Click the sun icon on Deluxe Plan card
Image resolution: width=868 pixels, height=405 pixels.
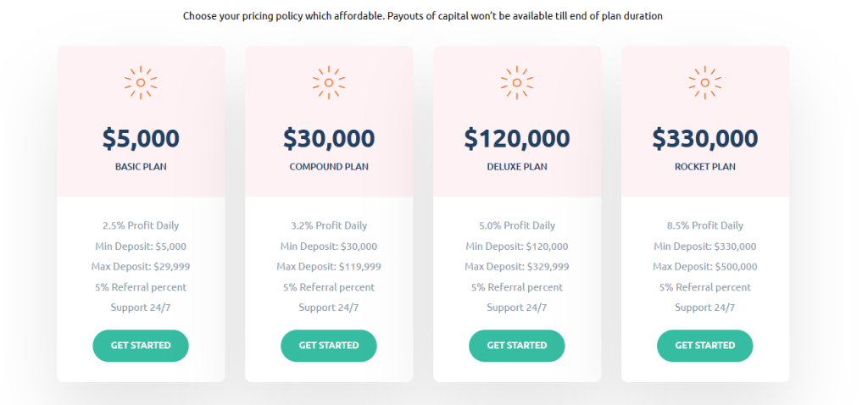tap(517, 82)
